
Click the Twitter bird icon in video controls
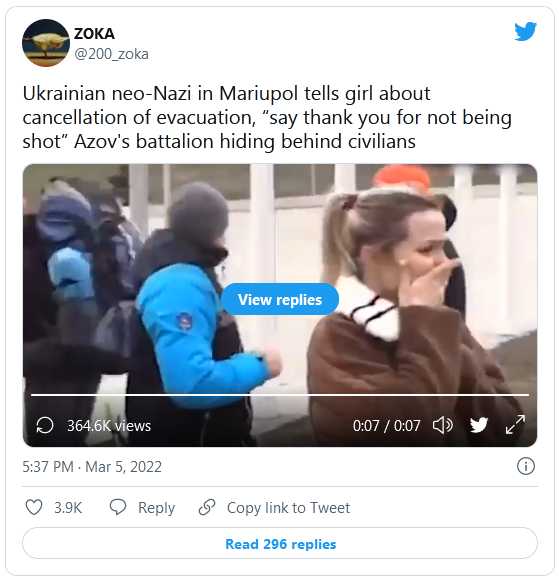(479, 425)
